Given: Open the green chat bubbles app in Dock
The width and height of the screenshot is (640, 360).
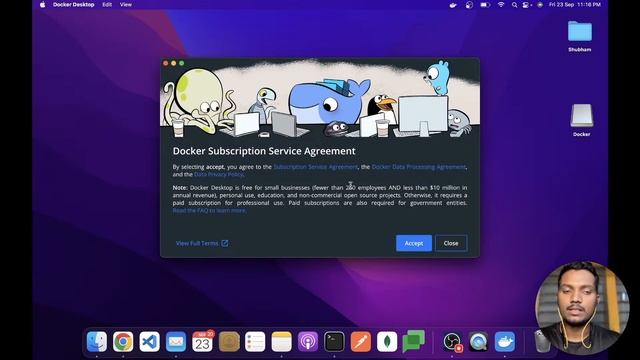Looking at the screenshot, I should coord(413,341).
